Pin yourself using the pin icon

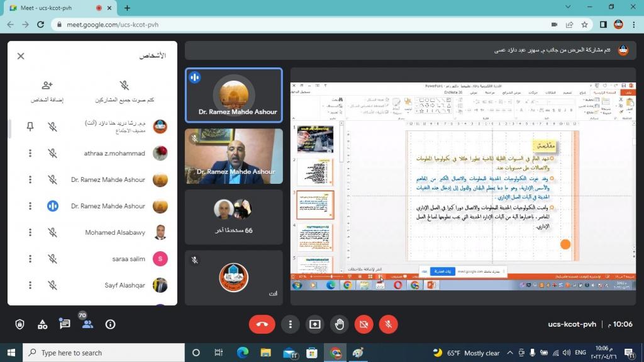pos(30,127)
